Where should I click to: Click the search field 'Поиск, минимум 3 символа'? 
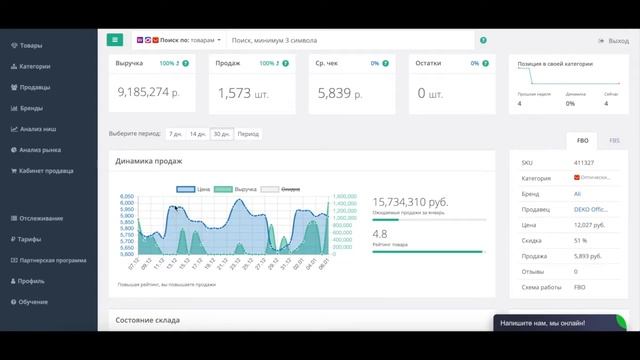[x=350, y=40]
